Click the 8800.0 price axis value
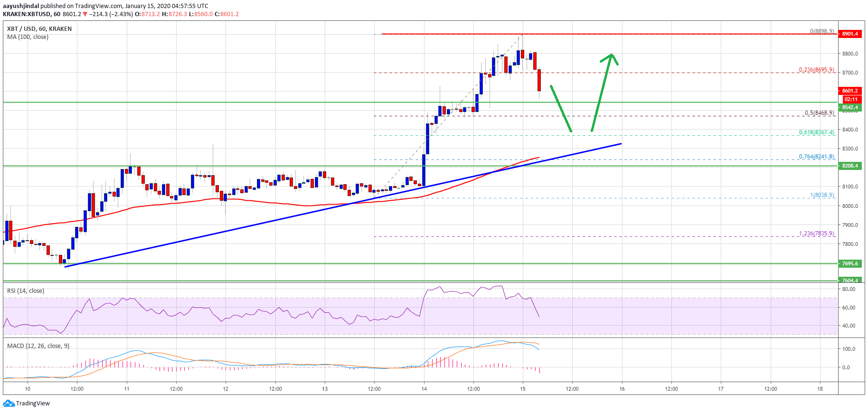The image size is (868, 412). (x=850, y=54)
